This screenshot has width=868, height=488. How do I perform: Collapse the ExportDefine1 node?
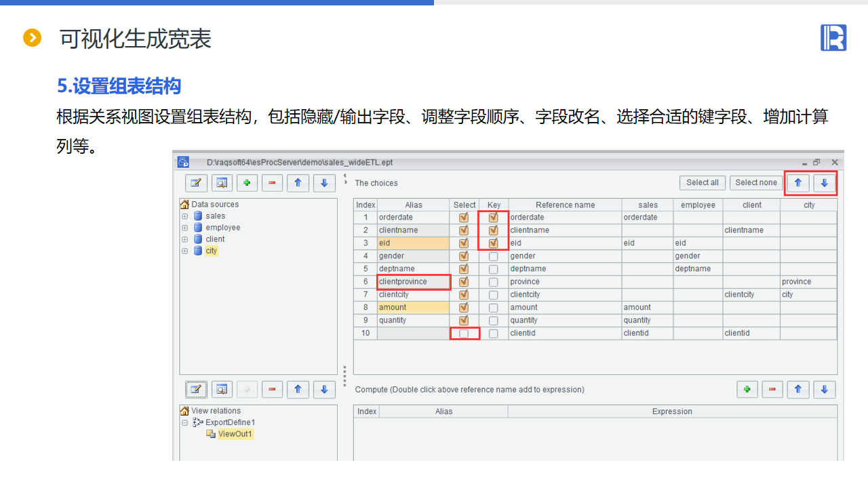click(x=184, y=422)
